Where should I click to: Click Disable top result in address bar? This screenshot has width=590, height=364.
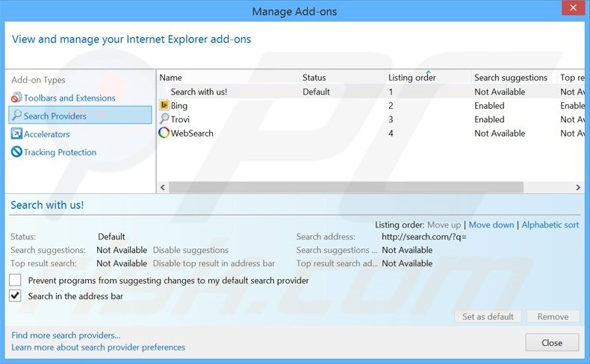214,263
